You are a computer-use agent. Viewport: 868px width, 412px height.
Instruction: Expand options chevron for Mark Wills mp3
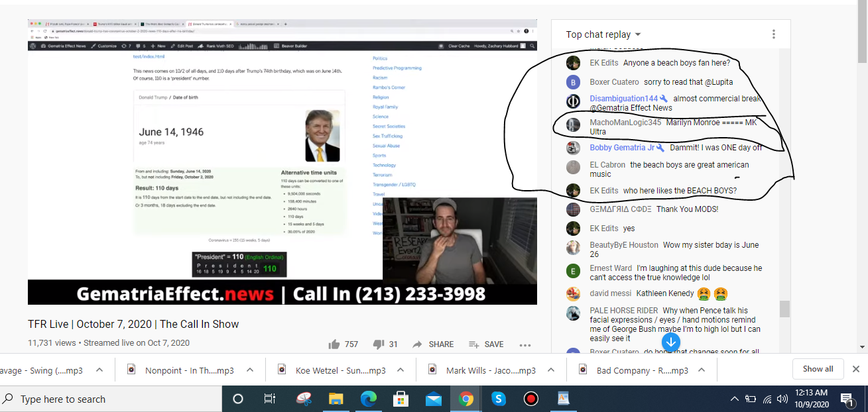tap(551, 370)
